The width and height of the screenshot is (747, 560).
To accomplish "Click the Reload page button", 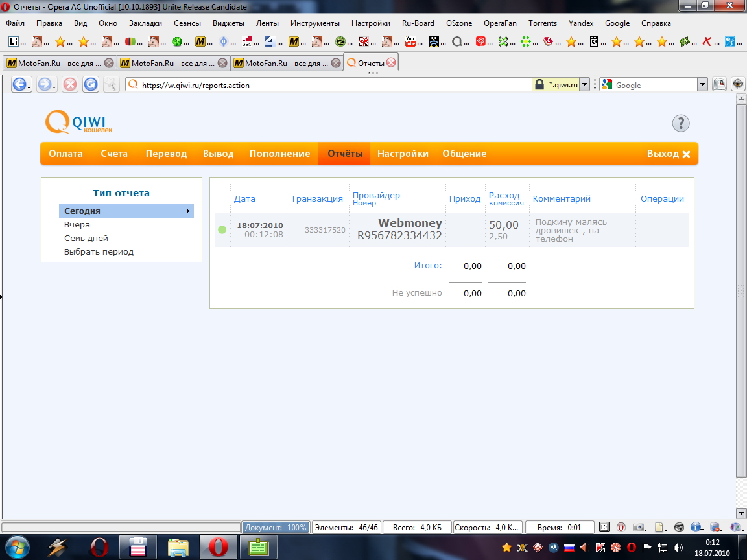I will point(91,85).
